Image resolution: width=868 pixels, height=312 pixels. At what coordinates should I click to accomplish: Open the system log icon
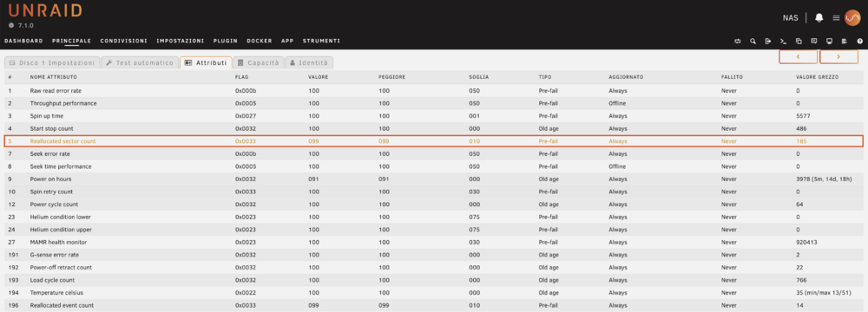coord(845,41)
